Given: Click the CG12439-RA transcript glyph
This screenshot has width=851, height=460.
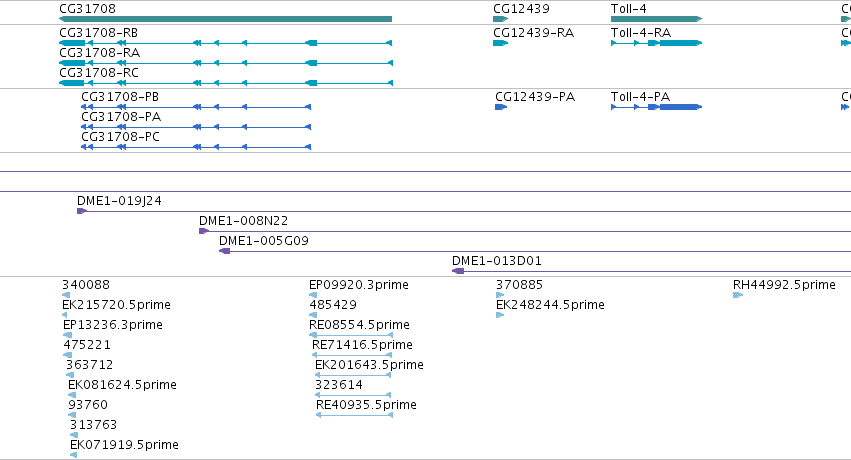Looking at the screenshot, I should pyautogui.click(x=500, y=43).
